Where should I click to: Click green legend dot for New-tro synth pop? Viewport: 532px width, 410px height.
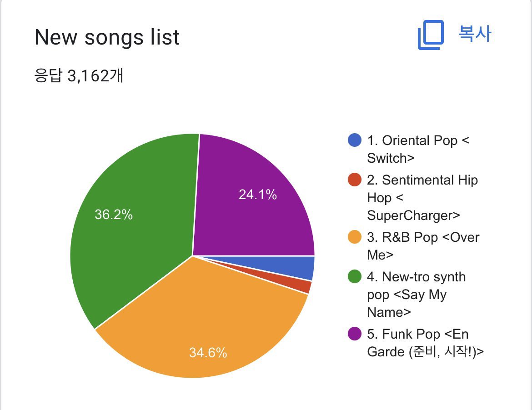click(x=354, y=277)
